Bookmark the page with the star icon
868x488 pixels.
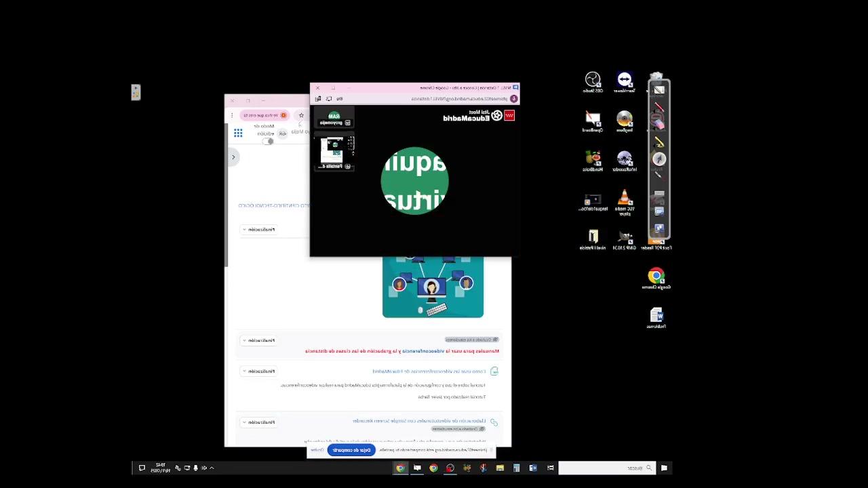click(301, 115)
